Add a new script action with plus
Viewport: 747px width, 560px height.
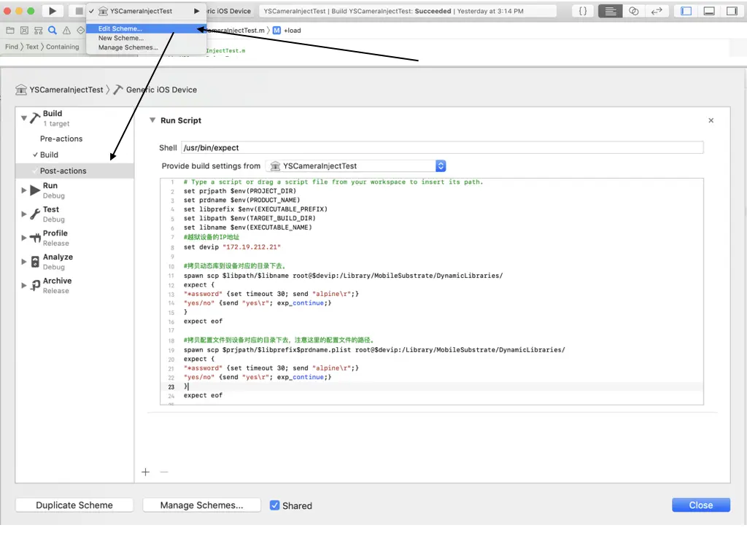[146, 472]
